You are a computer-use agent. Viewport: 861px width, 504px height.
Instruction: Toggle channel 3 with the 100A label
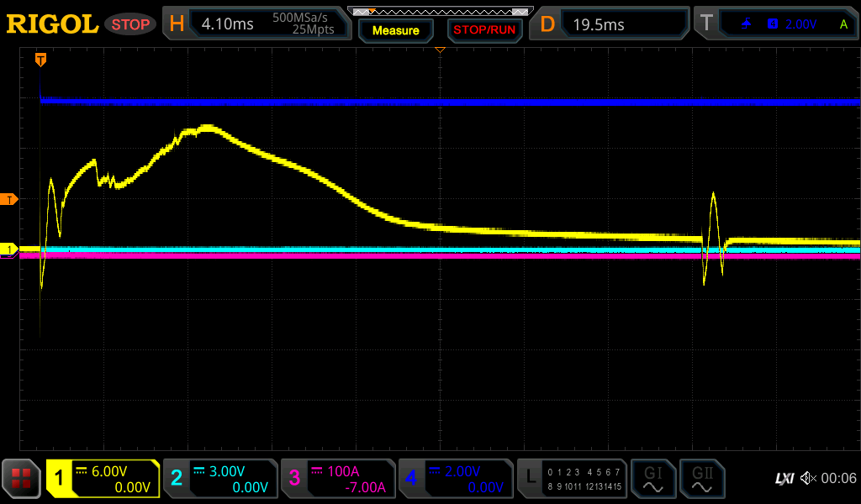338,479
